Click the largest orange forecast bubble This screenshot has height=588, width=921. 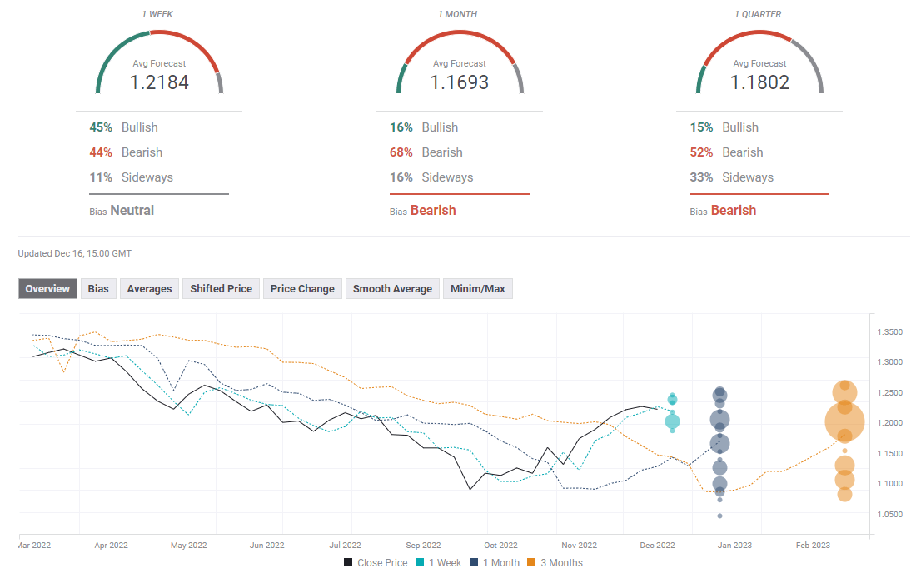(x=844, y=422)
